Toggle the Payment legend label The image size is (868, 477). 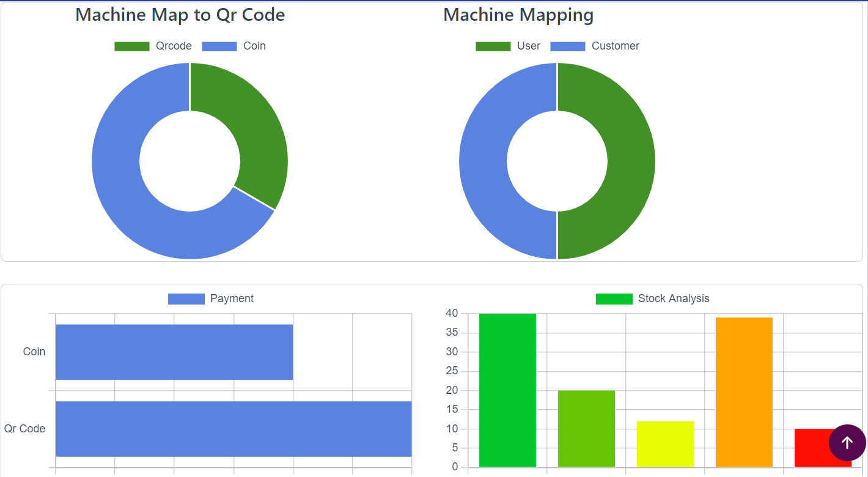coord(232,298)
